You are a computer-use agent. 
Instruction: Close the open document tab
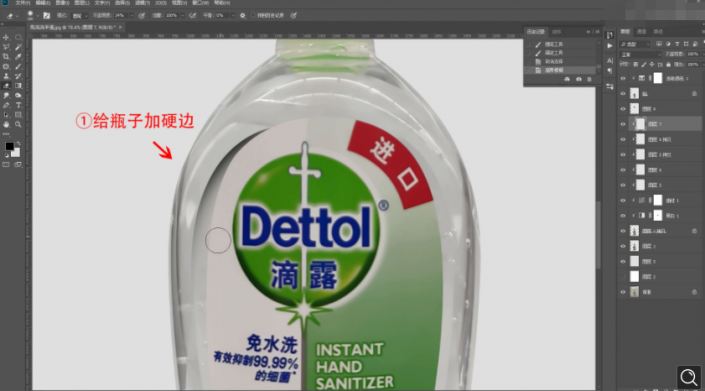pos(120,27)
